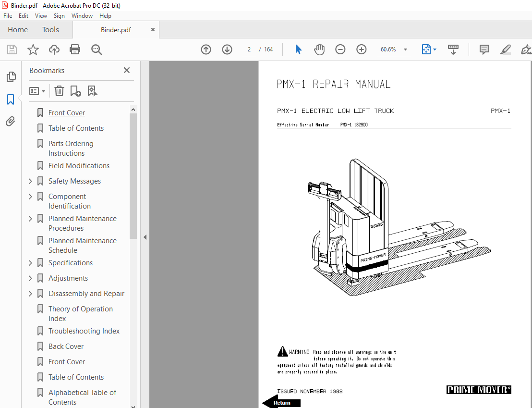
Task: Zoom out with the minus icon
Action: point(340,49)
